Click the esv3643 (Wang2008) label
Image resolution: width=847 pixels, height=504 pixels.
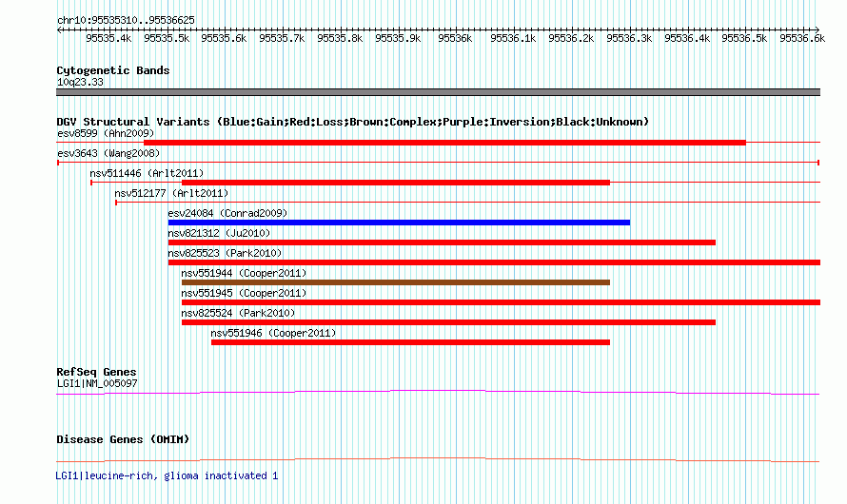(108, 153)
